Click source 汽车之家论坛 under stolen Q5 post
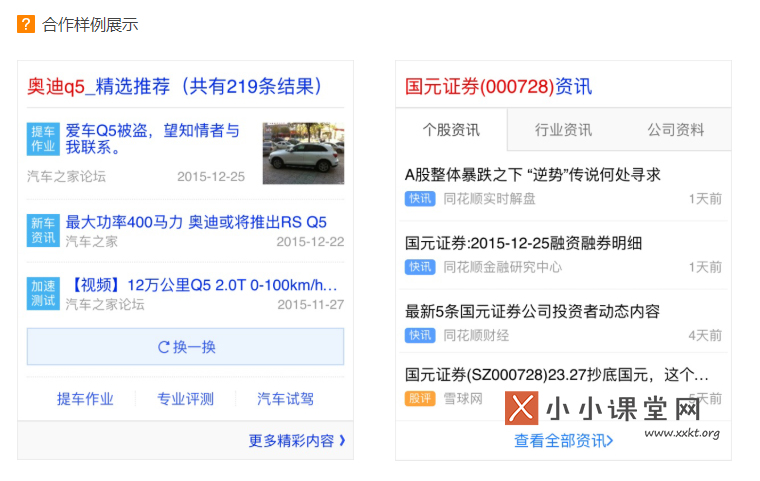 click(x=66, y=176)
